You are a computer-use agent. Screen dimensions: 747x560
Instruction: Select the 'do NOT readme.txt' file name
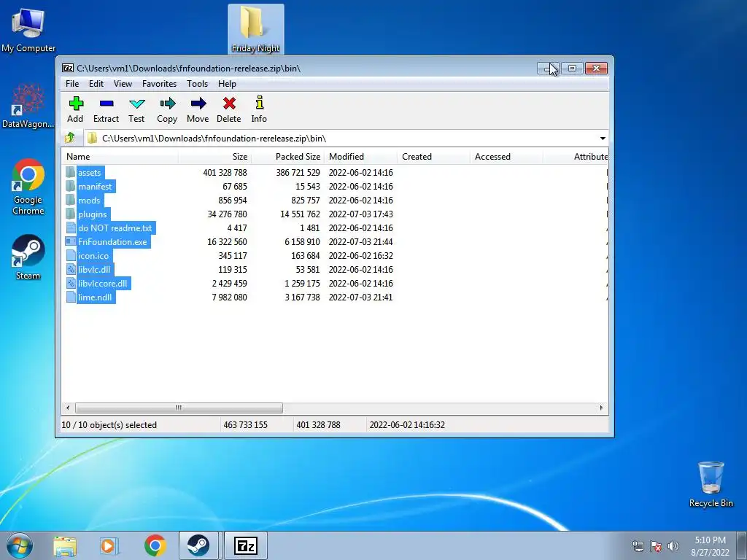[115, 228]
